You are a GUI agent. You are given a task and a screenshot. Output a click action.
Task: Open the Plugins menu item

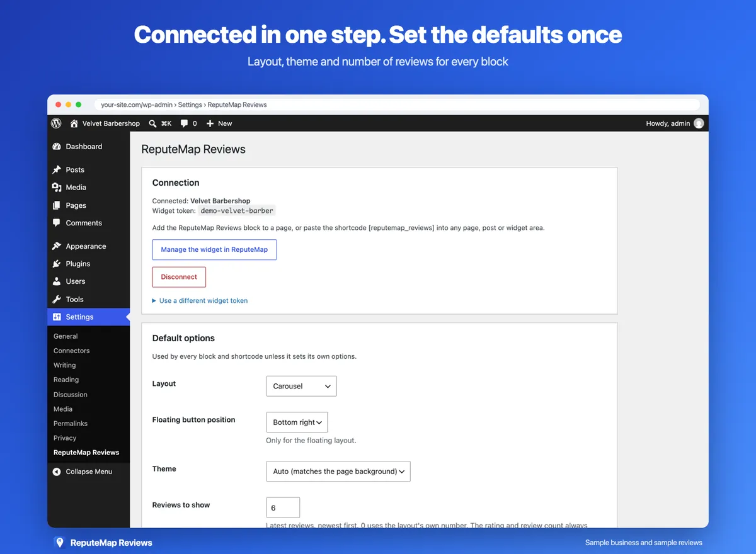tap(88, 264)
